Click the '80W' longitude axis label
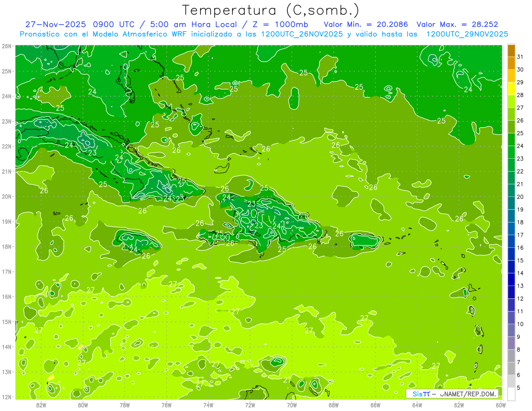This screenshot has width=532, height=411. pyautogui.click(x=83, y=405)
